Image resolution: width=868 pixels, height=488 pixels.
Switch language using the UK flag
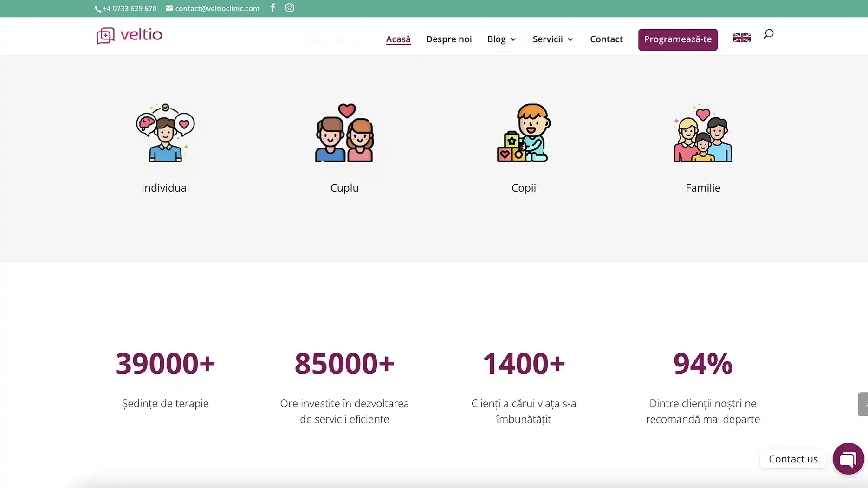(741, 38)
